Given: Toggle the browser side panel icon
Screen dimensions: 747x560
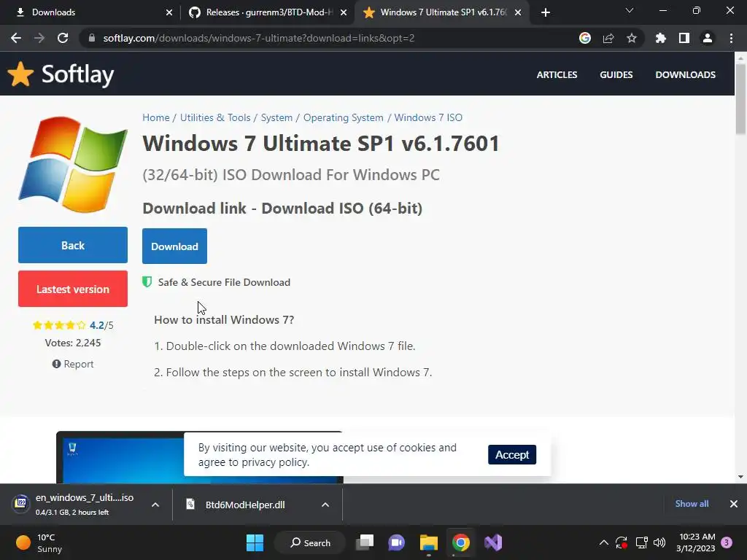Looking at the screenshot, I should click(x=684, y=38).
